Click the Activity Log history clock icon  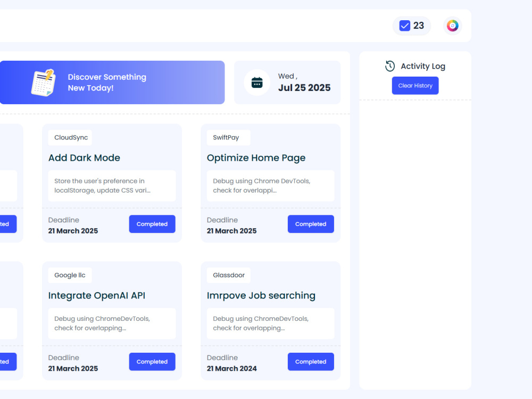390,66
